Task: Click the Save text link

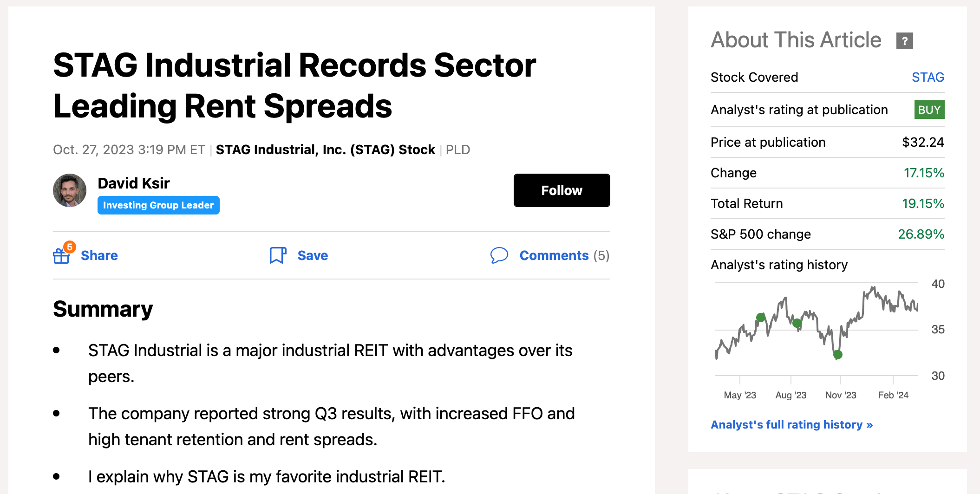Action: click(313, 255)
